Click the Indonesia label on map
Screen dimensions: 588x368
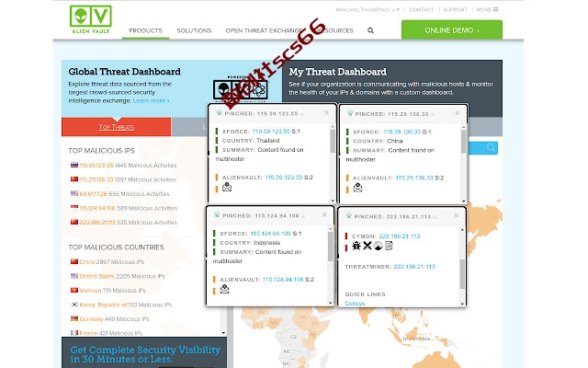click(x=416, y=339)
